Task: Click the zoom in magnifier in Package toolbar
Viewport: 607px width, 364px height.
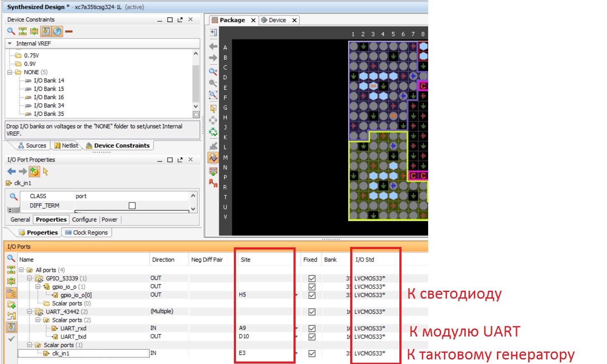Action: pyautogui.click(x=213, y=72)
